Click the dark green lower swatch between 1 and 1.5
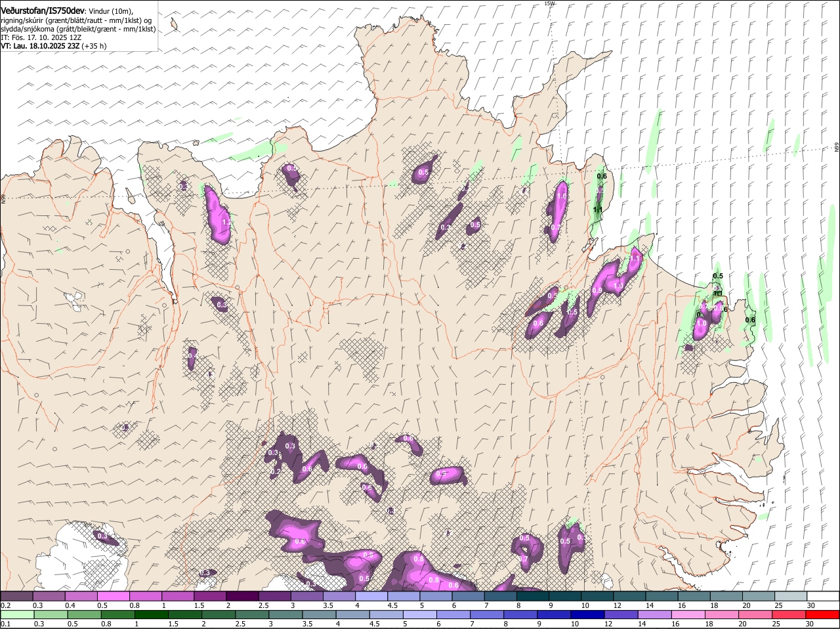This screenshot has width=840, height=629. point(152,615)
